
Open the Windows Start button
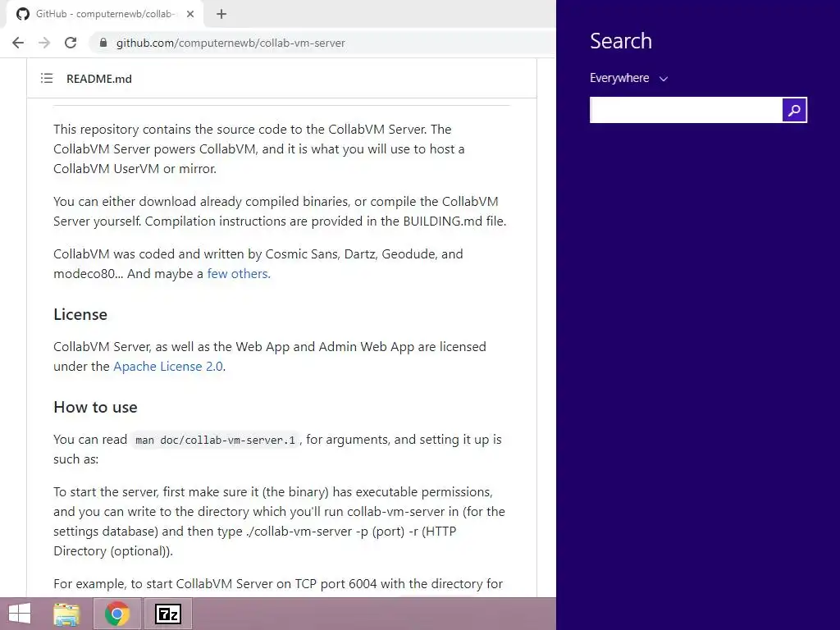(20, 614)
